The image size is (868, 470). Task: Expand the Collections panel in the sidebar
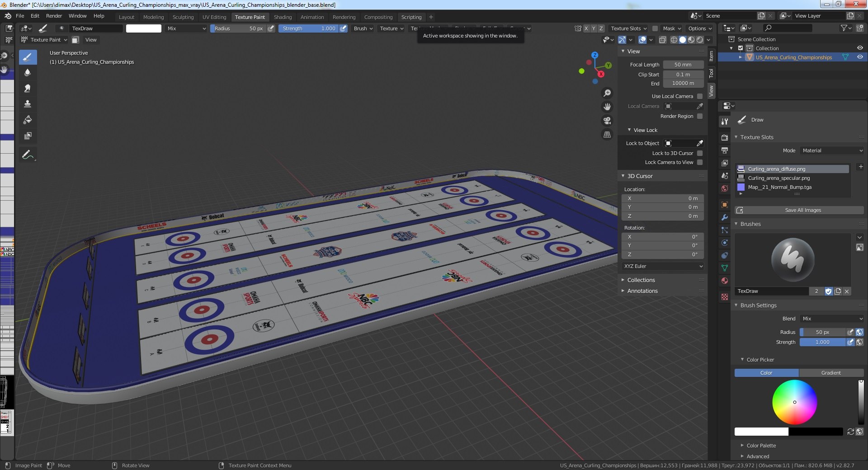pyautogui.click(x=641, y=280)
